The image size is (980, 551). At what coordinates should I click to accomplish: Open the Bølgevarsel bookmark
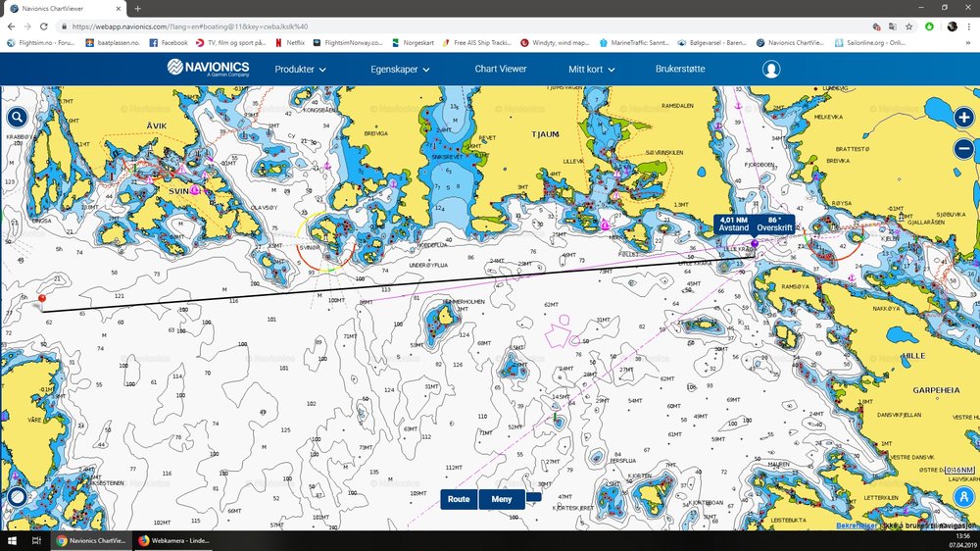712,42
